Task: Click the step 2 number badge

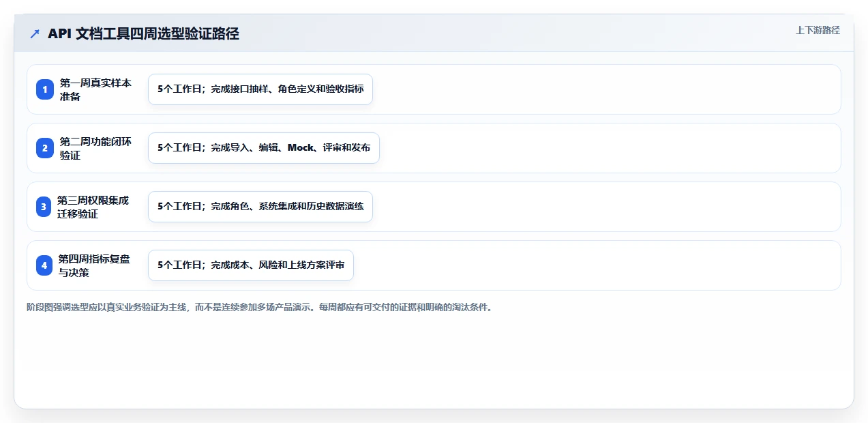Action: [44, 148]
